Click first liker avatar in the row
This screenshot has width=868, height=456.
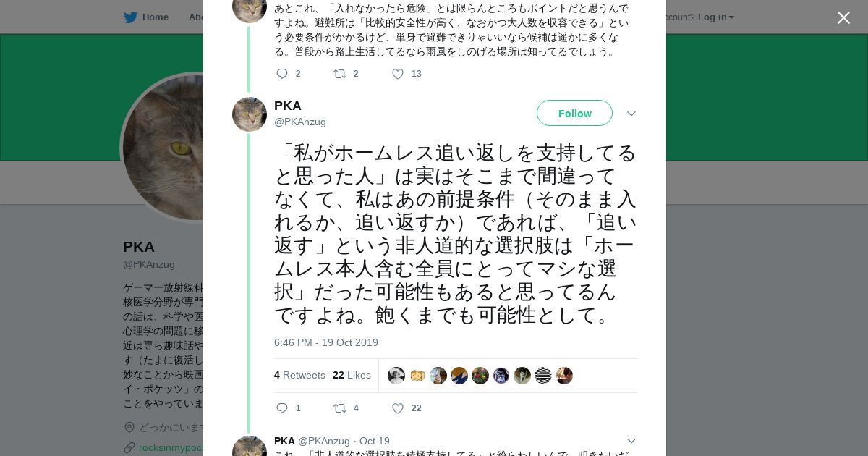(396, 376)
